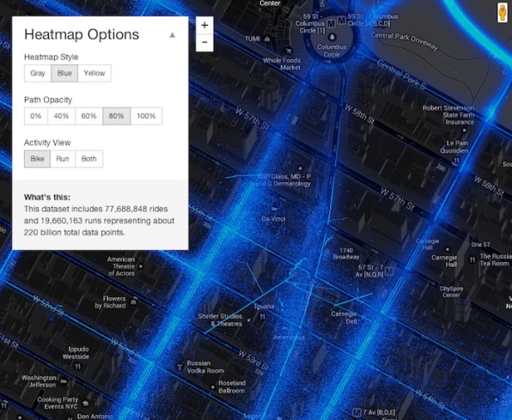Click The Russian Tea Room restaurant icon
The height and width of the screenshot is (420, 512).
coord(472,259)
